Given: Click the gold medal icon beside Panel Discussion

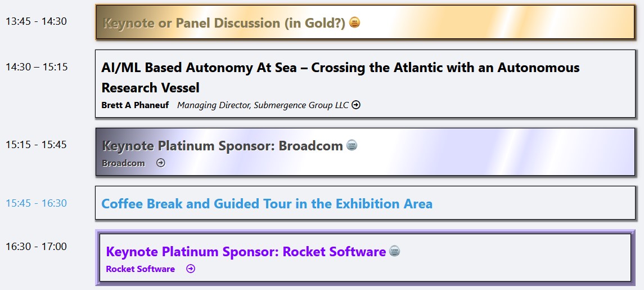Looking at the screenshot, I should [354, 23].
